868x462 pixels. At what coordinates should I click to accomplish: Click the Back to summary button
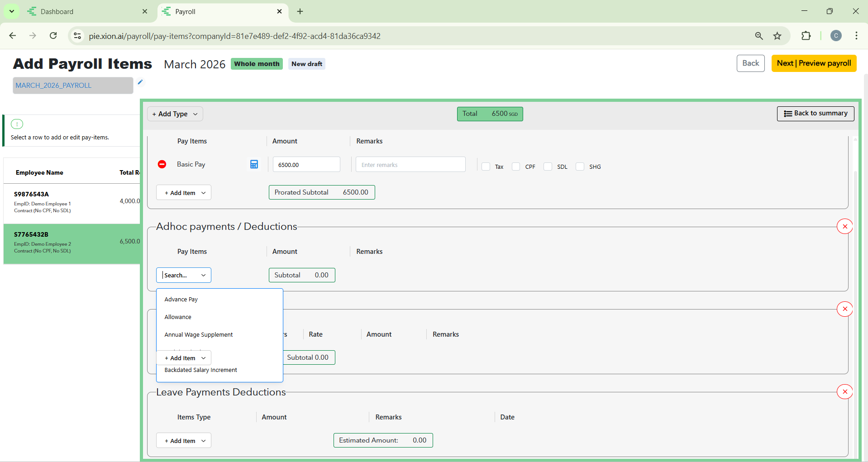pyautogui.click(x=816, y=114)
